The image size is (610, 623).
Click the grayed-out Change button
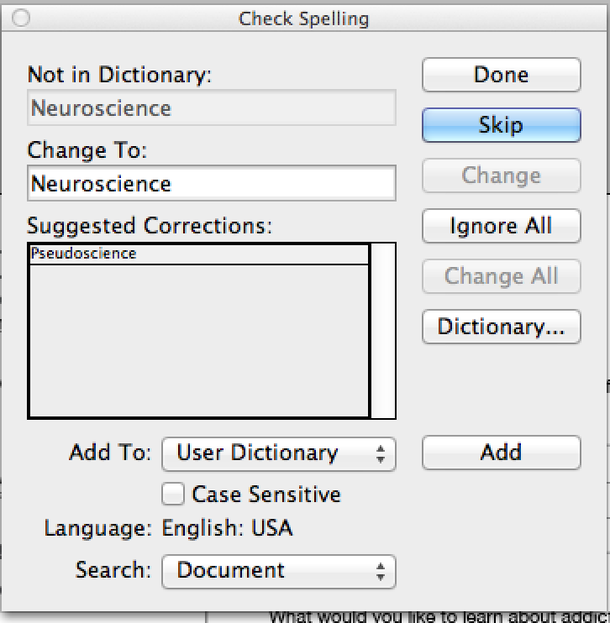tap(501, 176)
